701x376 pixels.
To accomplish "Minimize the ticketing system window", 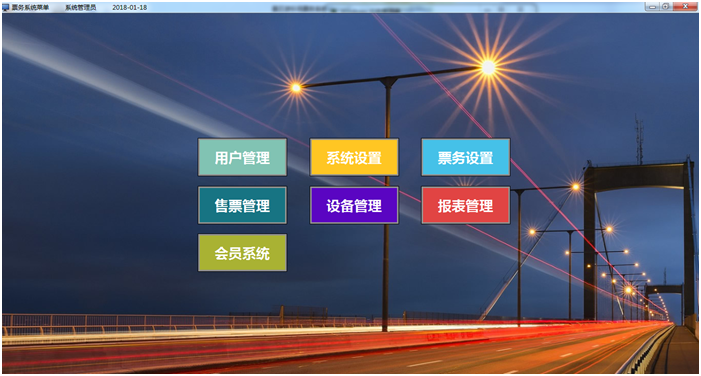I will pyautogui.click(x=653, y=7).
